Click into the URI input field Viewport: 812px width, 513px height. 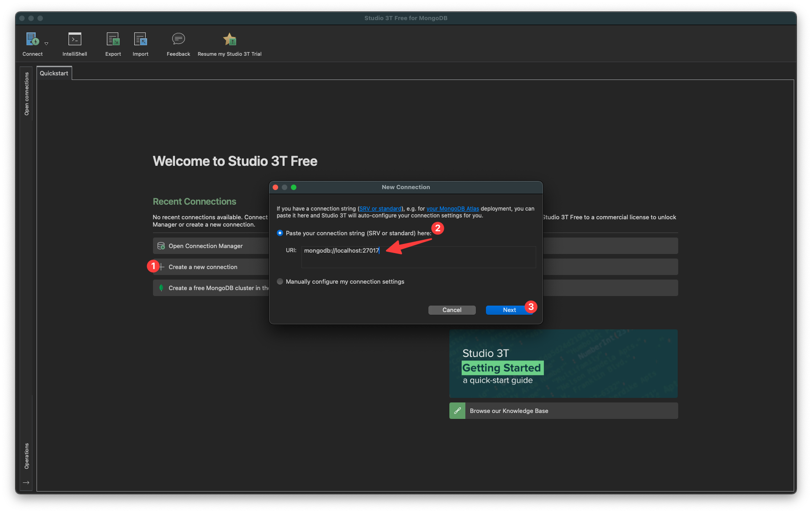418,257
